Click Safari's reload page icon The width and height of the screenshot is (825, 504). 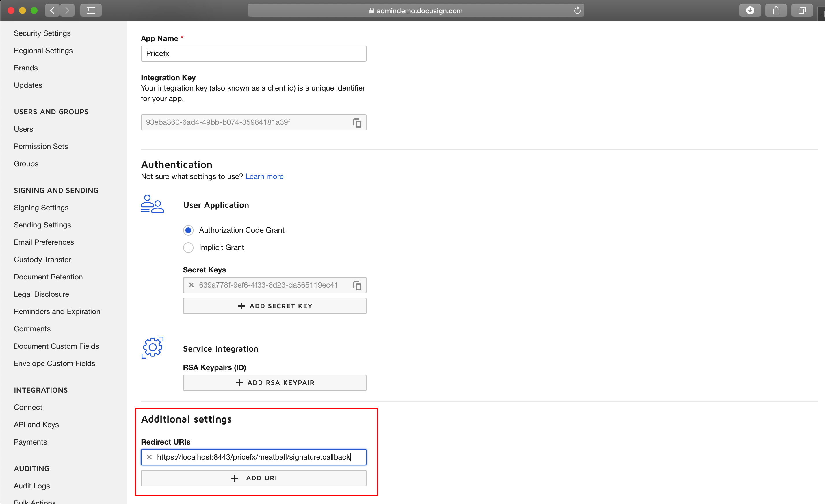[x=577, y=11]
